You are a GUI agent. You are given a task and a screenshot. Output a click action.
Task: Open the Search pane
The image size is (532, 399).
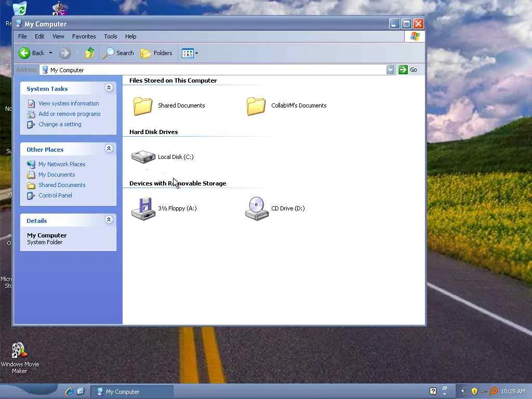pyautogui.click(x=118, y=53)
